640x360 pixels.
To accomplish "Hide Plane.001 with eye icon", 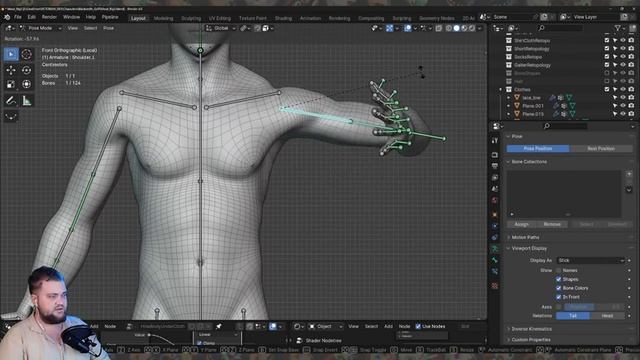I will (623, 106).
